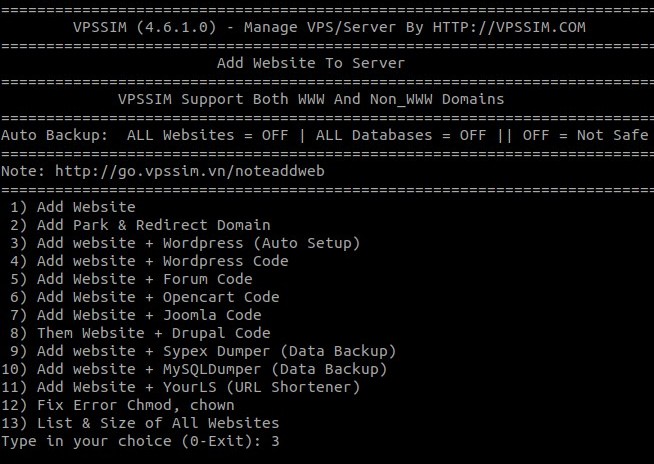
Task: Click 'Add website + Sypex Dumper' option
Action: pyautogui.click(x=203, y=351)
